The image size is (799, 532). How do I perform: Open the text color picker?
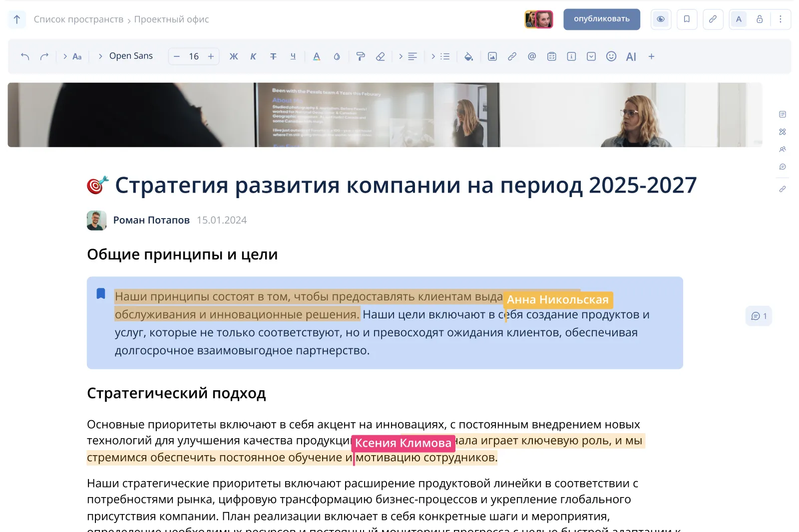(317, 56)
